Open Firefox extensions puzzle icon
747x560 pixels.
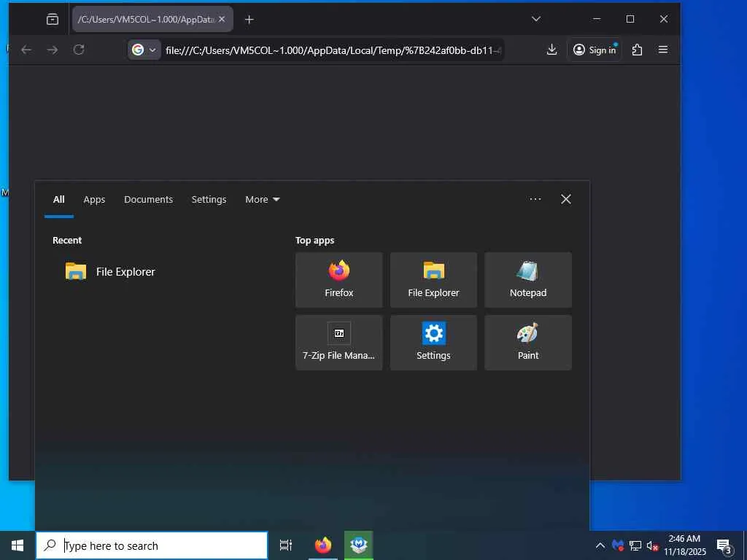[637, 50]
